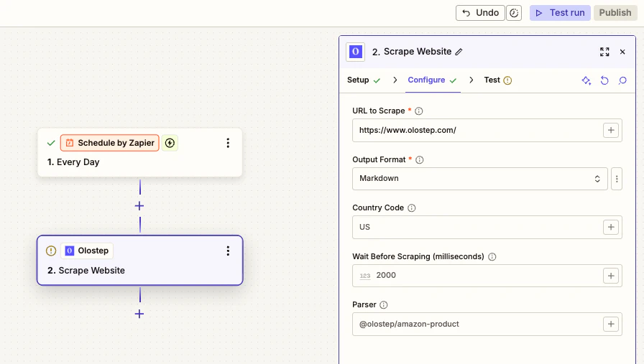Image resolution: width=644 pixels, height=364 pixels.
Task: Click the refresh fields icon
Action: tap(604, 80)
